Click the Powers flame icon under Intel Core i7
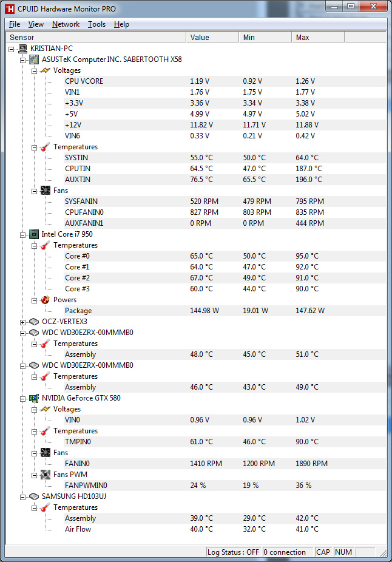The image size is (392, 562). tap(45, 300)
